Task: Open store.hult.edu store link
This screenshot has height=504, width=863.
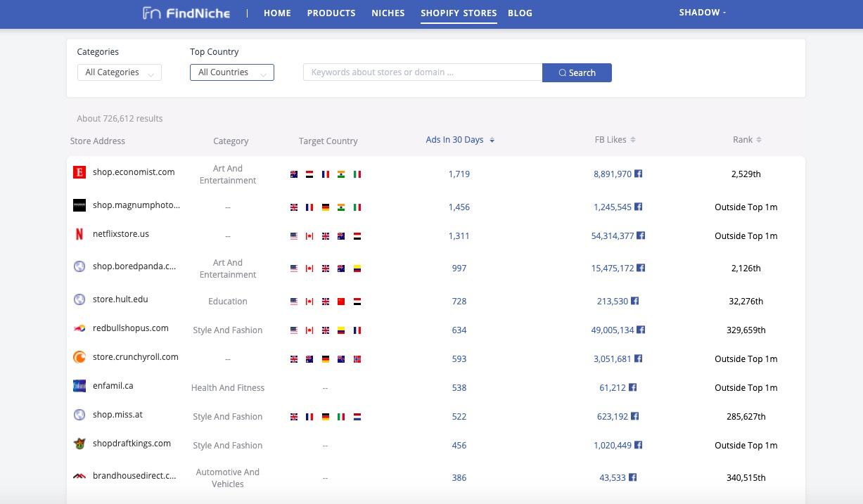Action: (120, 299)
